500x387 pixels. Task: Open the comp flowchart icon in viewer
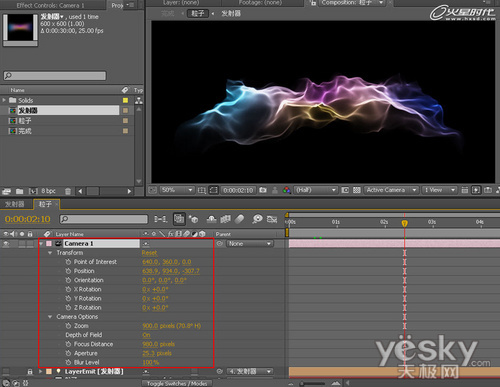tap(498, 190)
